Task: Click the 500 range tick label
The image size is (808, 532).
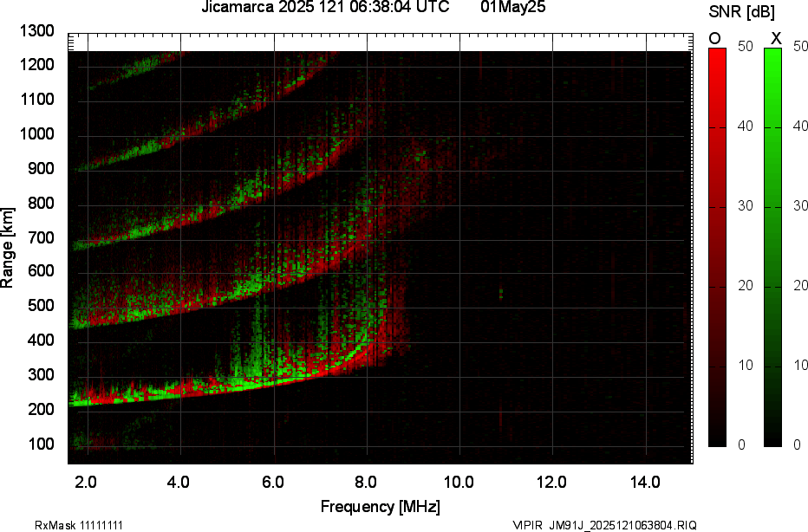Action: click(x=42, y=305)
